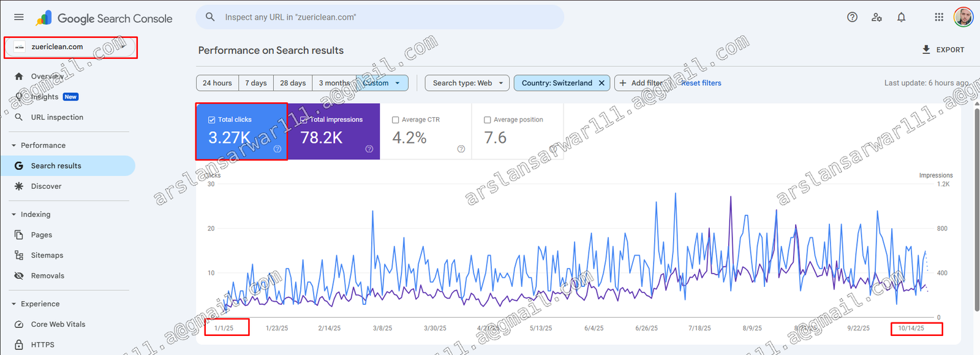This screenshot has height=355, width=980.
Task: Select the 3 months range
Action: click(x=334, y=83)
